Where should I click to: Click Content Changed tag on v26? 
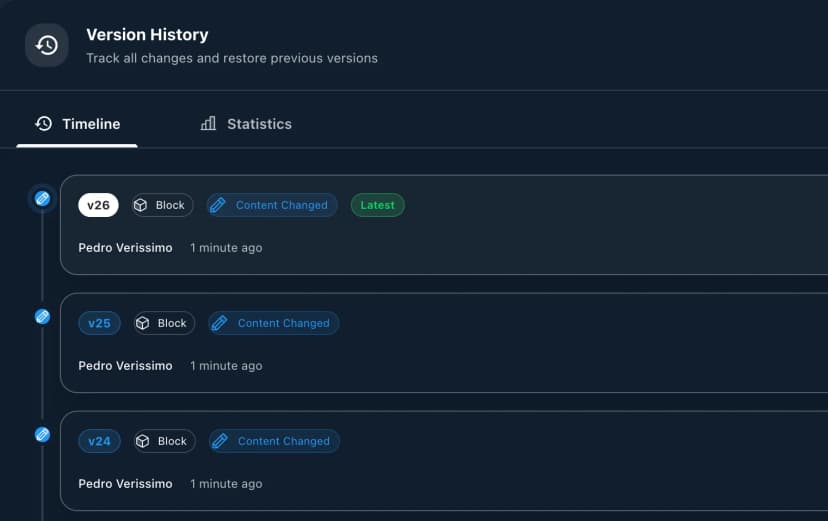pyautogui.click(x=272, y=205)
